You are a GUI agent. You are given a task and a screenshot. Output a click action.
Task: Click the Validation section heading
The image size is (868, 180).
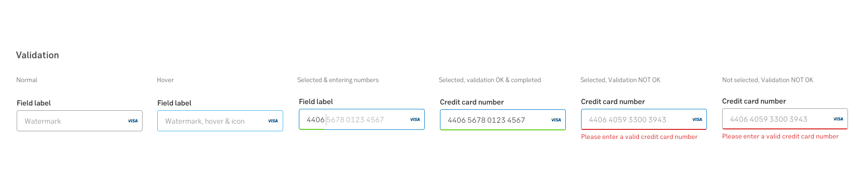click(x=38, y=55)
